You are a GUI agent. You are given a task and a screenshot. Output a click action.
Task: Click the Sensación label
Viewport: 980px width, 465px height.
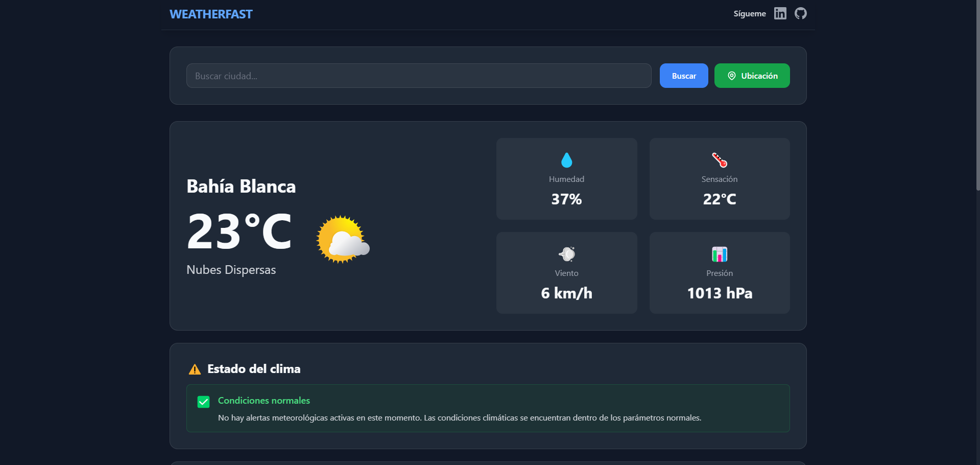coord(720,179)
